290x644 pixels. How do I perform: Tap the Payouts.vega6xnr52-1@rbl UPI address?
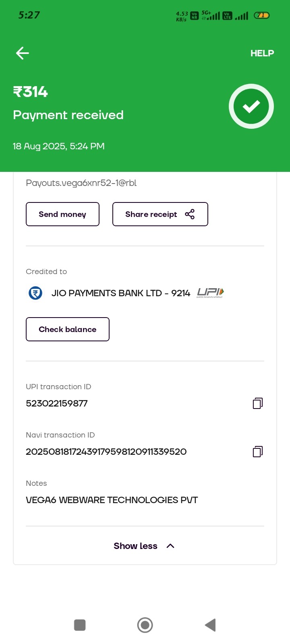pos(81,183)
